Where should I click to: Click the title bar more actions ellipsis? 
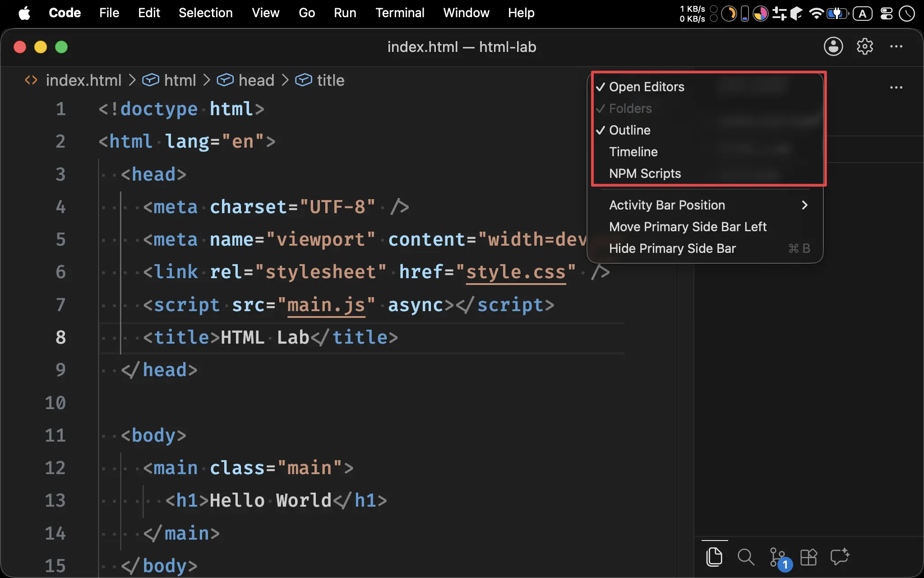click(896, 47)
